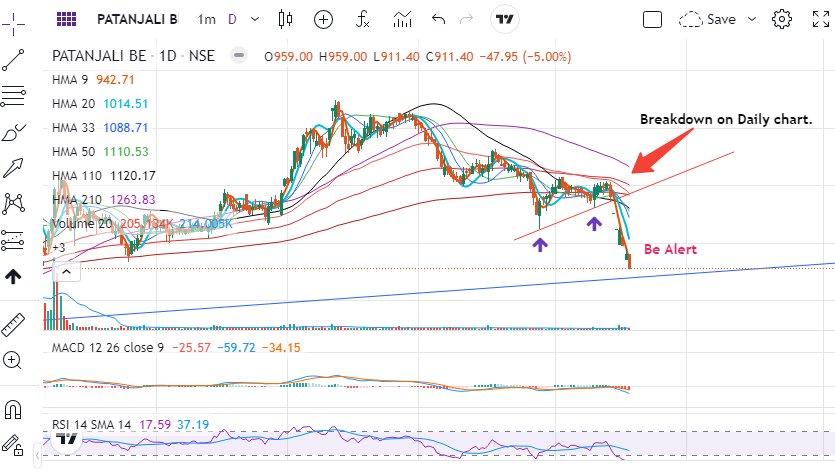Select the D daily timeframe

pyautogui.click(x=232, y=20)
